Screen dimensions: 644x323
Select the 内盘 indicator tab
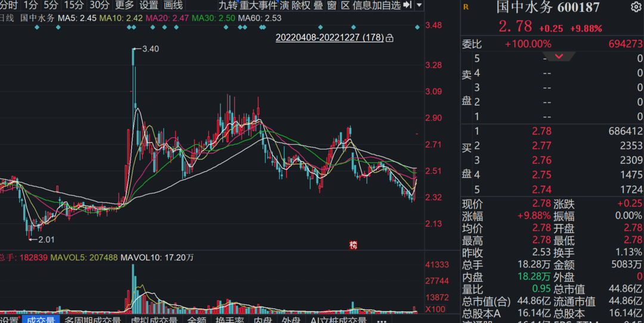pyautogui.click(x=263, y=319)
